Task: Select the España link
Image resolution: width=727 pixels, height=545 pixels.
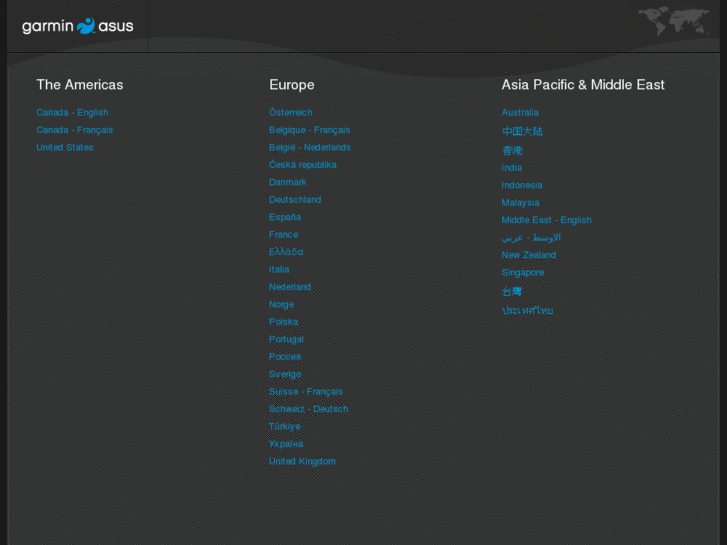Action: click(x=285, y=217)
